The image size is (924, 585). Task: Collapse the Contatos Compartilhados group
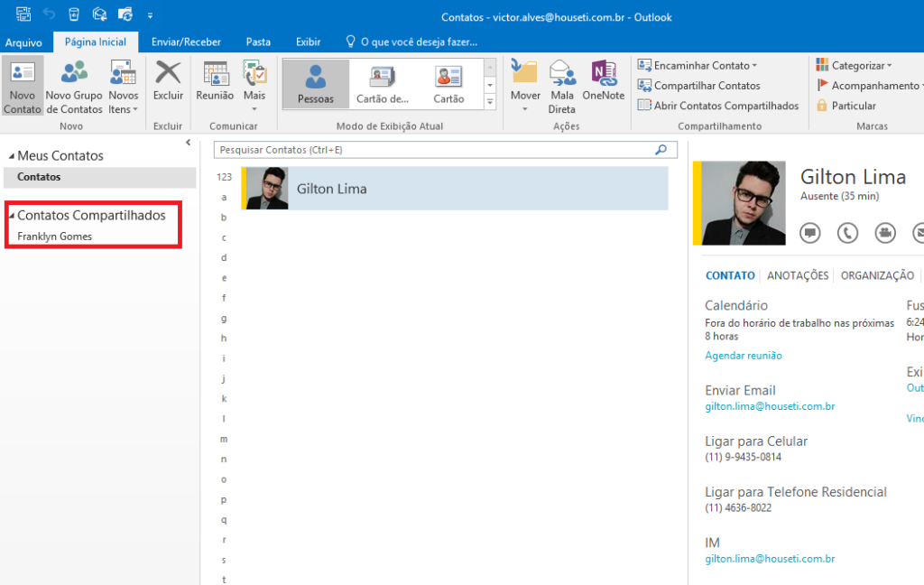click(12, 216)
